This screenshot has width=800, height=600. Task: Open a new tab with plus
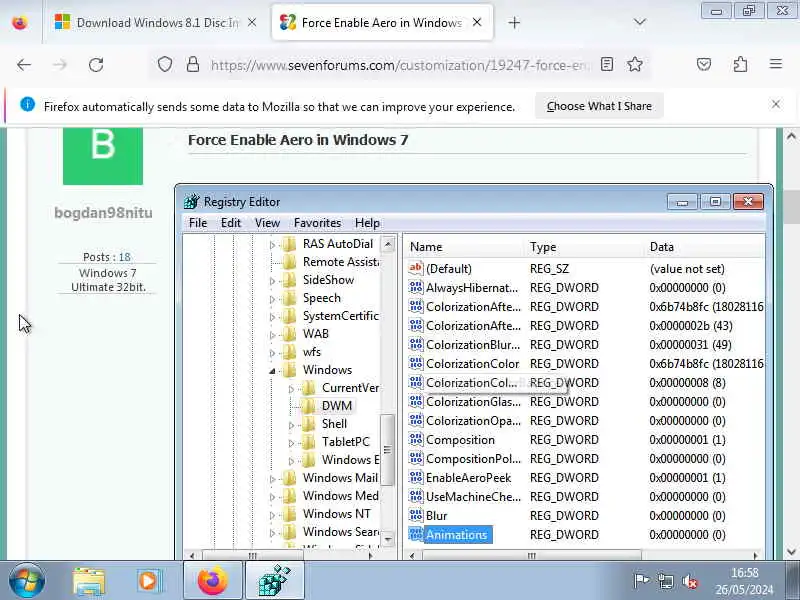tap(514, 22)
